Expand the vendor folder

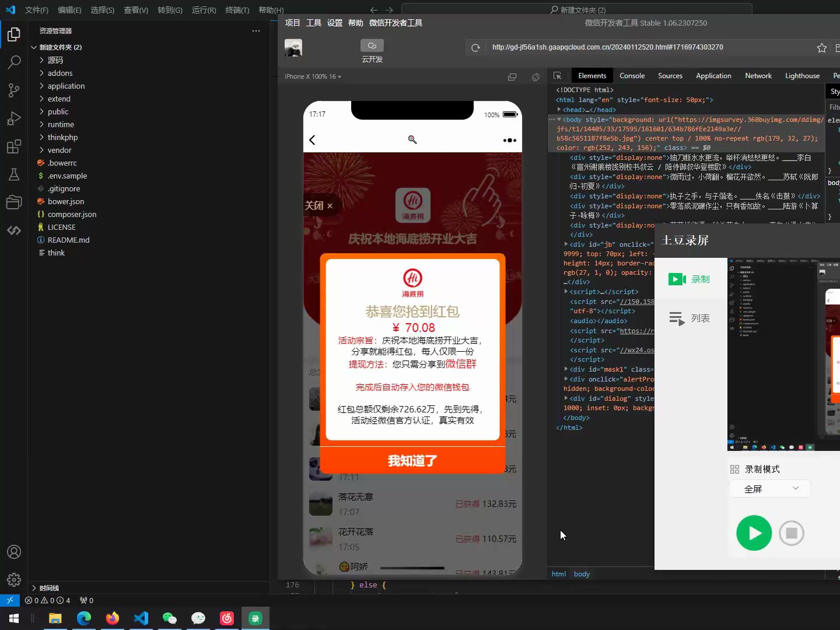click(60, 150)
